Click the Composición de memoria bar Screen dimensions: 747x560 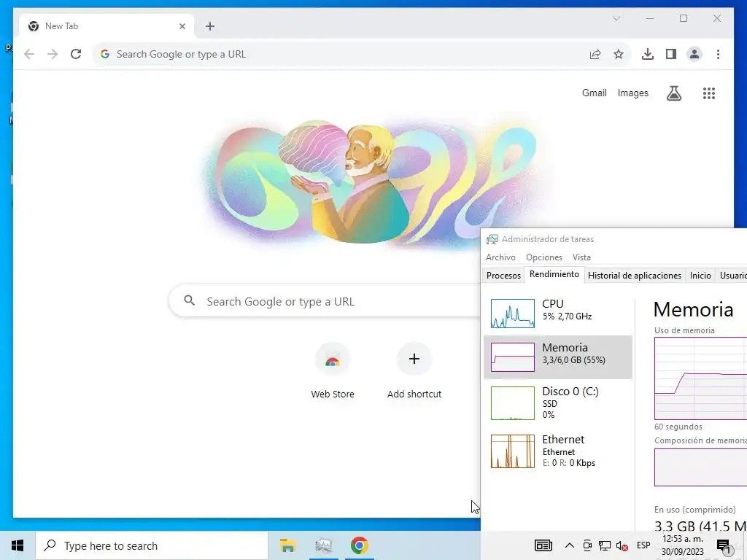click(700, 467)
